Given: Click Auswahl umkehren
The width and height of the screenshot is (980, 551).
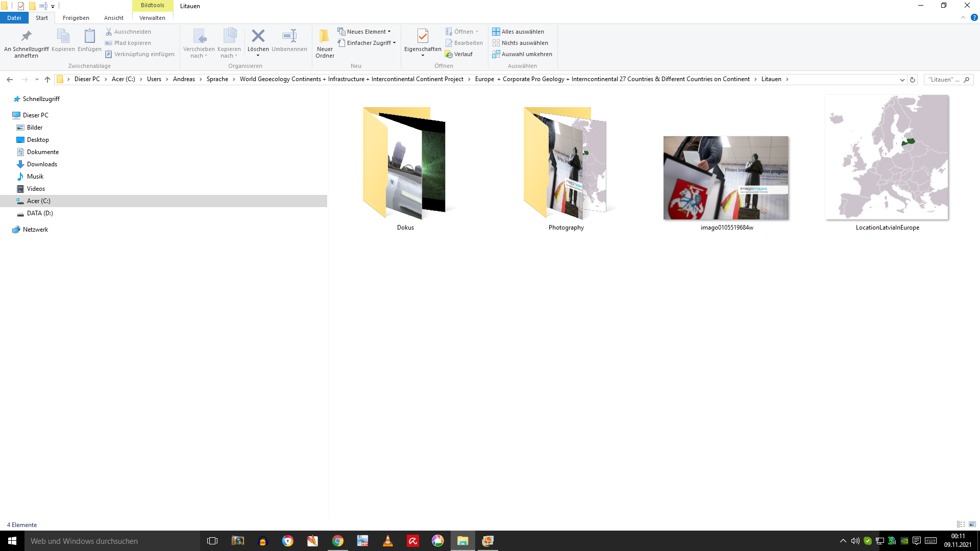Looking at the screenshot, I should point(522,54).
